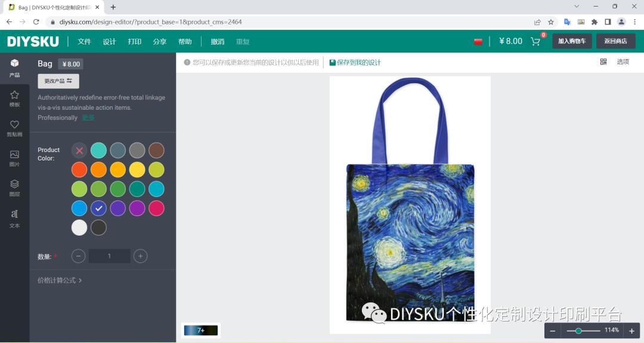This screenshot has height=343, width=644.
Task: Click the info icon beside the save hint
Action: 187,63
